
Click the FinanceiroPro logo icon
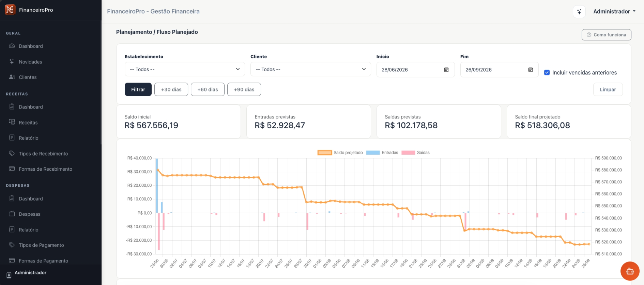tap(10, 10)
